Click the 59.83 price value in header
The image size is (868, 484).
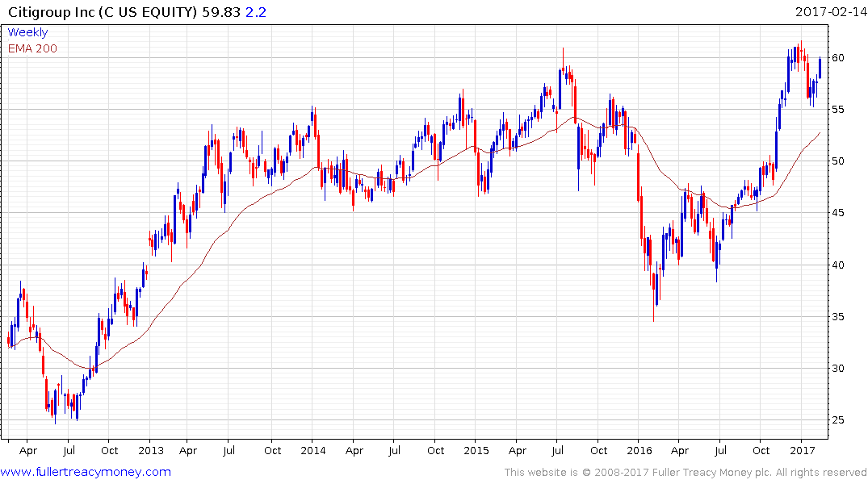click(221, 12)
